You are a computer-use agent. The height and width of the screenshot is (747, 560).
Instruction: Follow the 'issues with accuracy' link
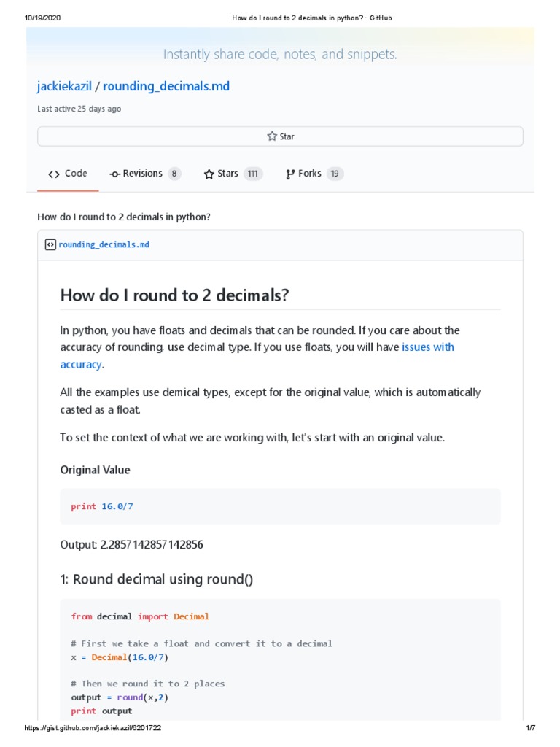428,347
